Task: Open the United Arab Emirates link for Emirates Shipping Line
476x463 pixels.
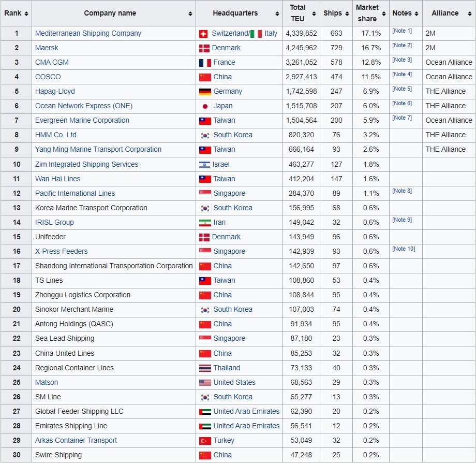Action: click(246, 426)
